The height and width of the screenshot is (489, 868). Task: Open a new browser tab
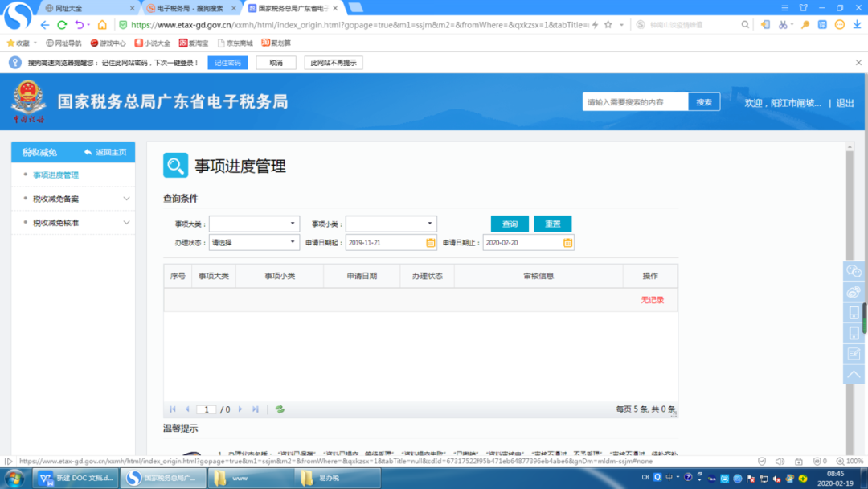tap(355, 8)
